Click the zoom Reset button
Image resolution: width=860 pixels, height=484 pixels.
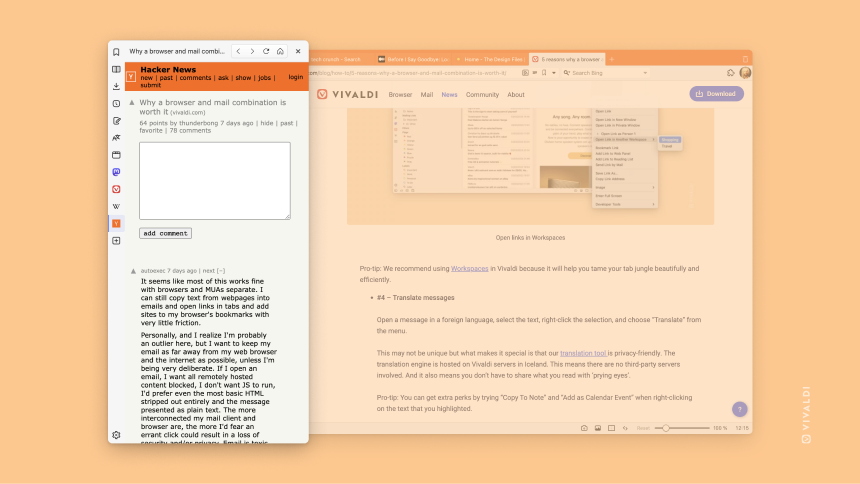[x=643, y=428]
